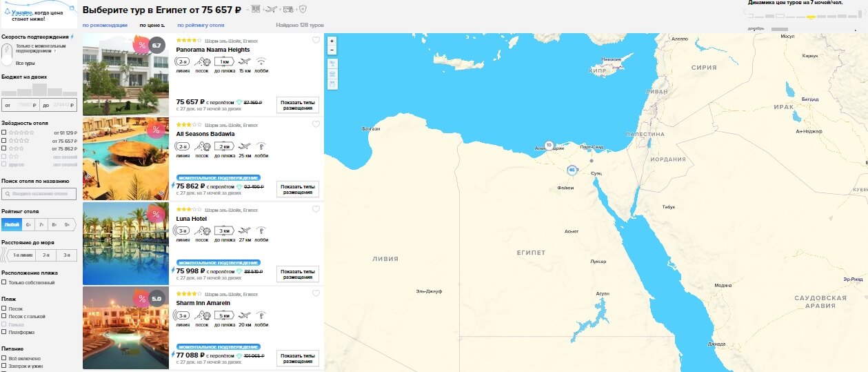Click Wi-Fi lobby icon for Panorama Naama Heights
The height and width of the screenshot is (372, 868).
[262, 62]
